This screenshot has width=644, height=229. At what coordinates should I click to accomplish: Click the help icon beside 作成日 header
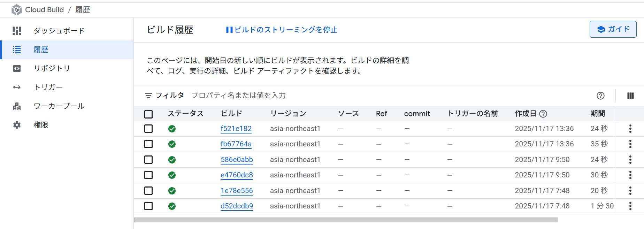[543, 114]
